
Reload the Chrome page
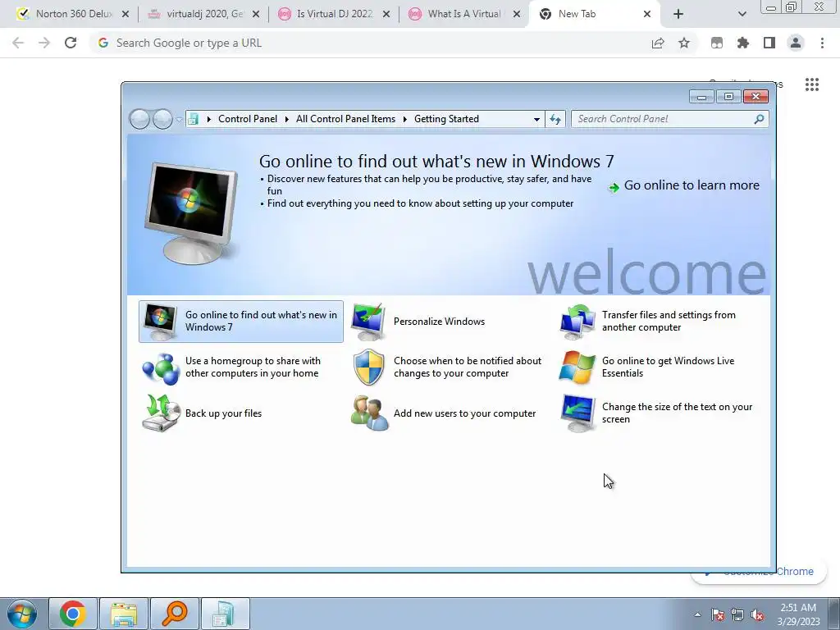[x=71, y=43]
